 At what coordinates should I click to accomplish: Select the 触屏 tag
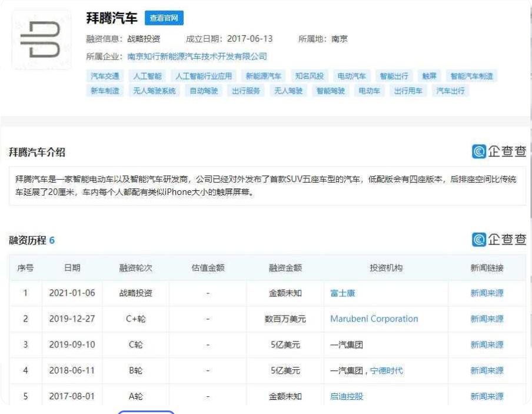(x=429, y=76)
